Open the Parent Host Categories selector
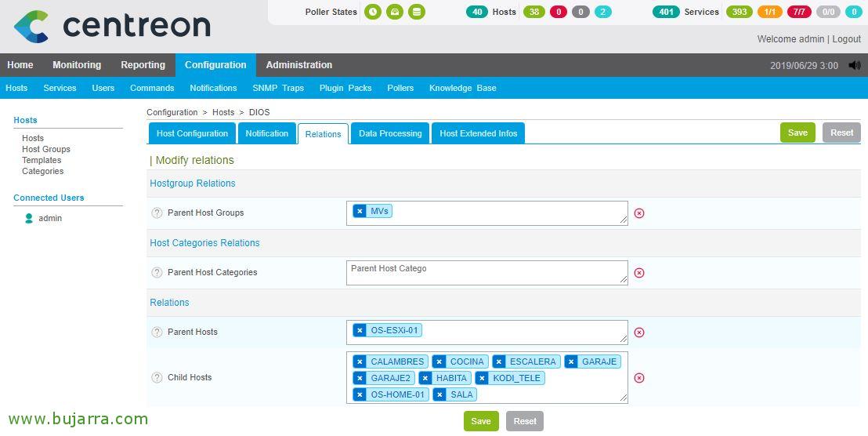The image size is (868, 436). [486, 273]
